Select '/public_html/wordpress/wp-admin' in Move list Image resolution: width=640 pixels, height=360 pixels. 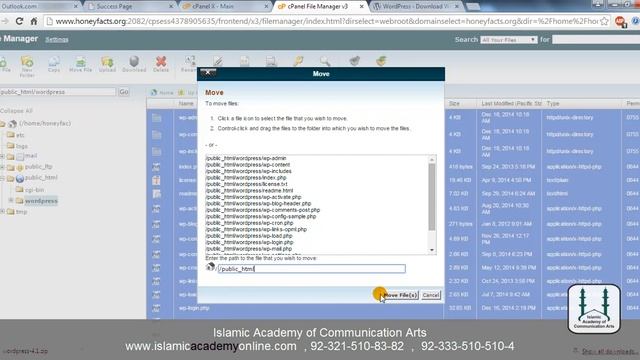click(x=246, y=158)
